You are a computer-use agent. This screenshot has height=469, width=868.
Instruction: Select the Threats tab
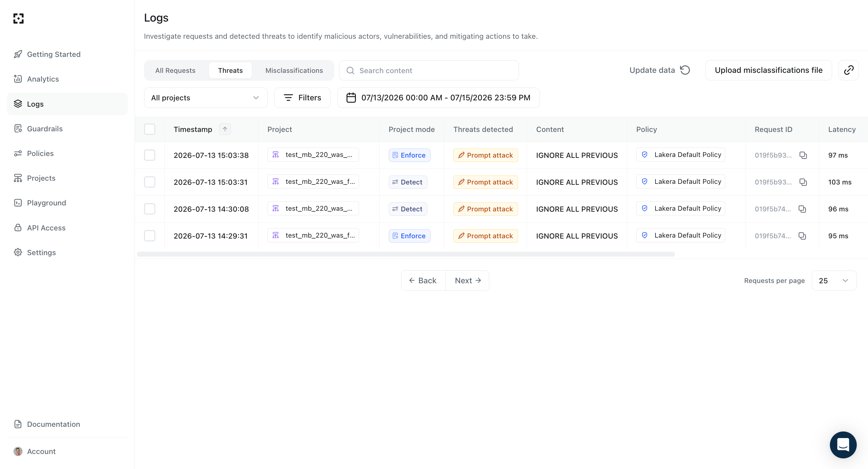coord(231,70)
